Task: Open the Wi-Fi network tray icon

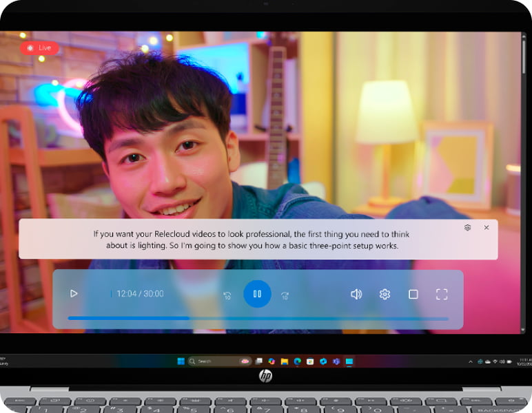Action: 495,362
